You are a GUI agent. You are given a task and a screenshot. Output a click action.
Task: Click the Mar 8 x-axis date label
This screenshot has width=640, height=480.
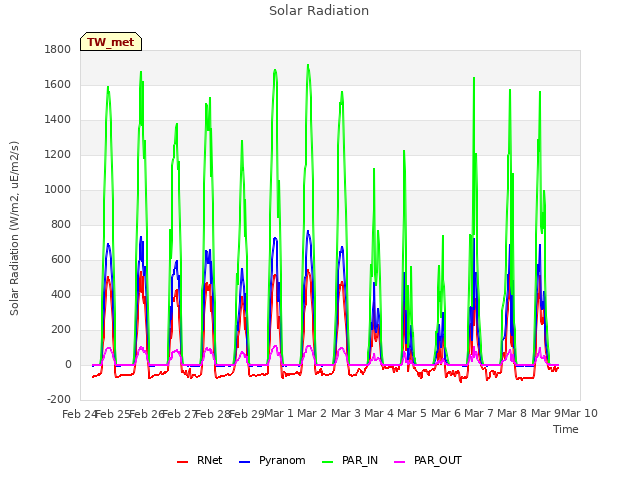(512, 413)
